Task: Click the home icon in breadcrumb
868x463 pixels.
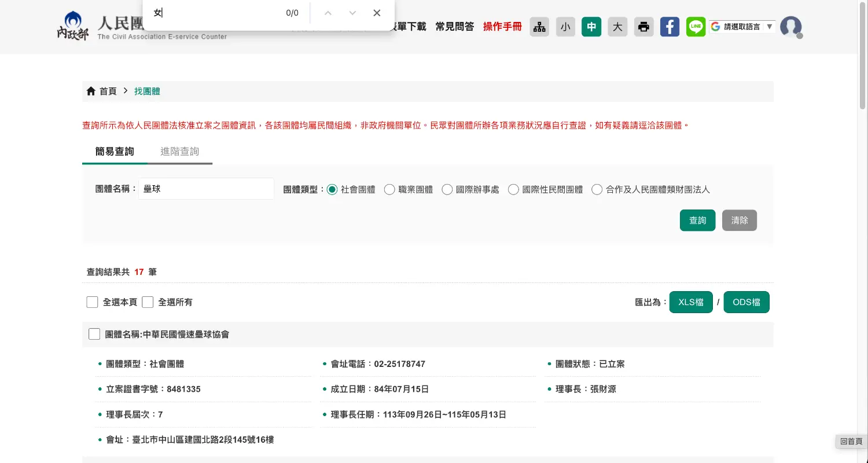Action: 91,91
